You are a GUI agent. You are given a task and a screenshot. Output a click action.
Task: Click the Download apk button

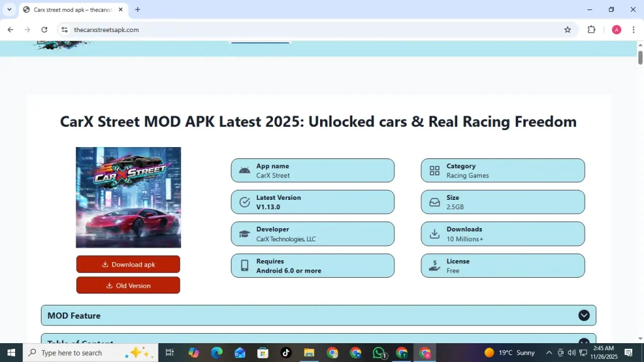pyautogui.click(x=128, y=265)
